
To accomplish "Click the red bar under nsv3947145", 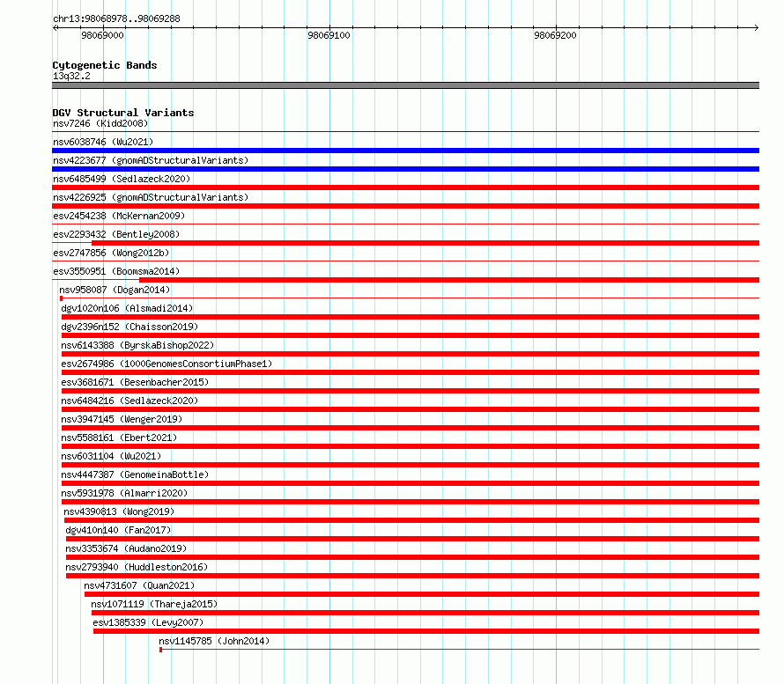I will pyautogui.click(x=410, y=428).
